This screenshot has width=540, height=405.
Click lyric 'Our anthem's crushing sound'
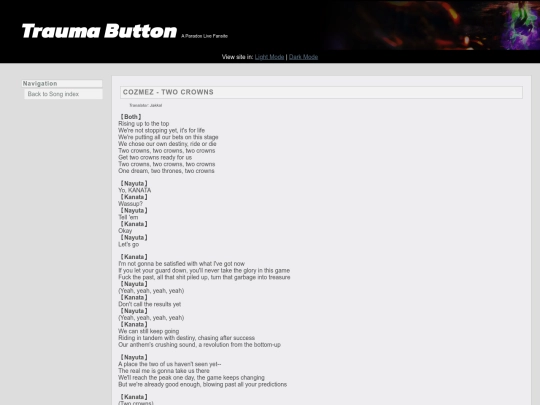pos(199,345)
